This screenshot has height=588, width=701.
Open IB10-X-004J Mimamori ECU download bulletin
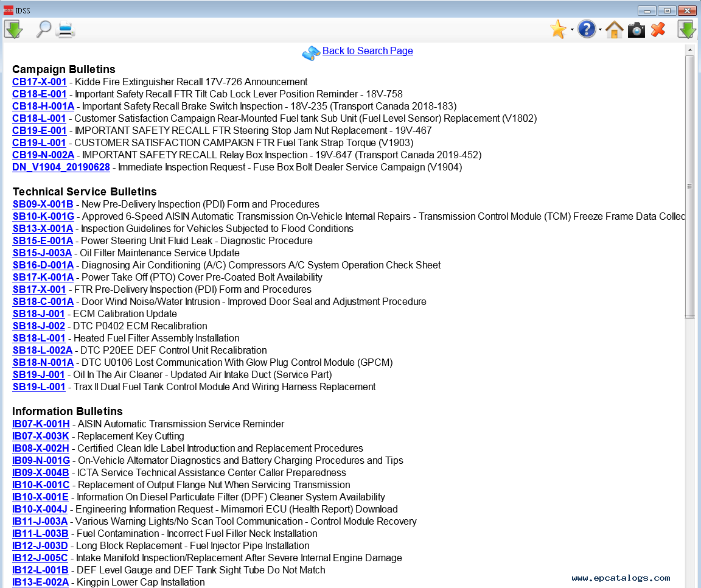coord(40,509)
